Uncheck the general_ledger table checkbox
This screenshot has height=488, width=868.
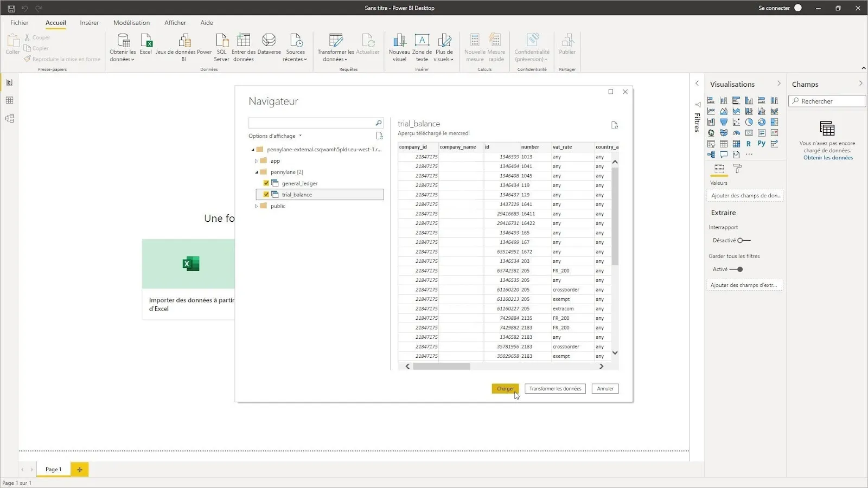[x=266, y=183]
